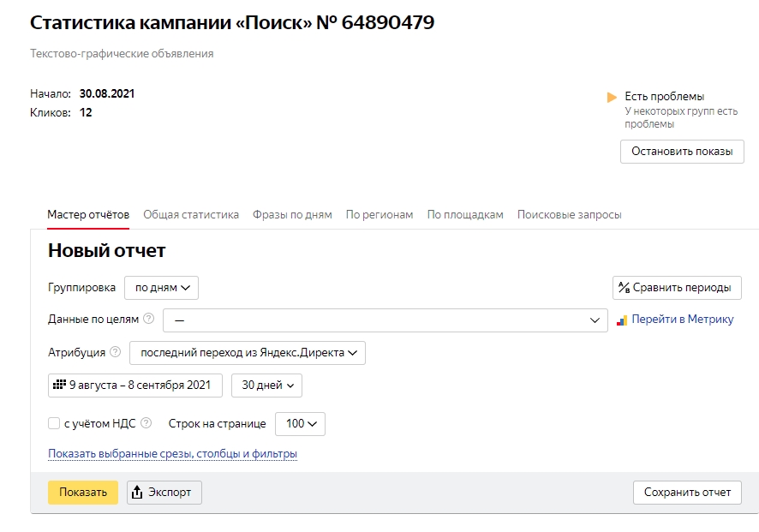Click У некоторых групп есть проблемы text
Screen dimensions: 759x532
coord(680,117)
